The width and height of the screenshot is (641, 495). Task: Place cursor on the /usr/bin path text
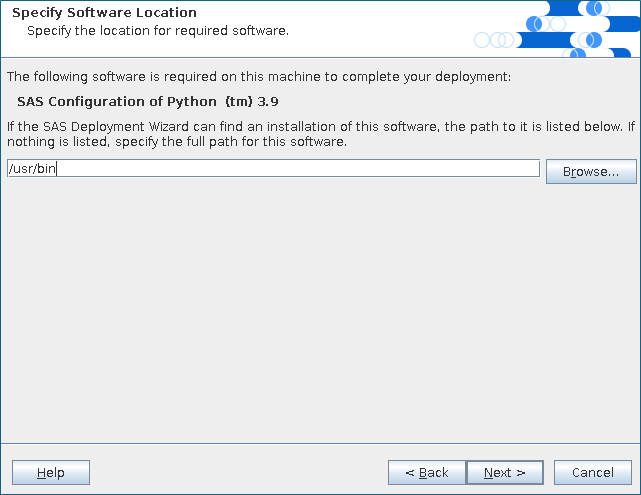click(x=31, y=169)
